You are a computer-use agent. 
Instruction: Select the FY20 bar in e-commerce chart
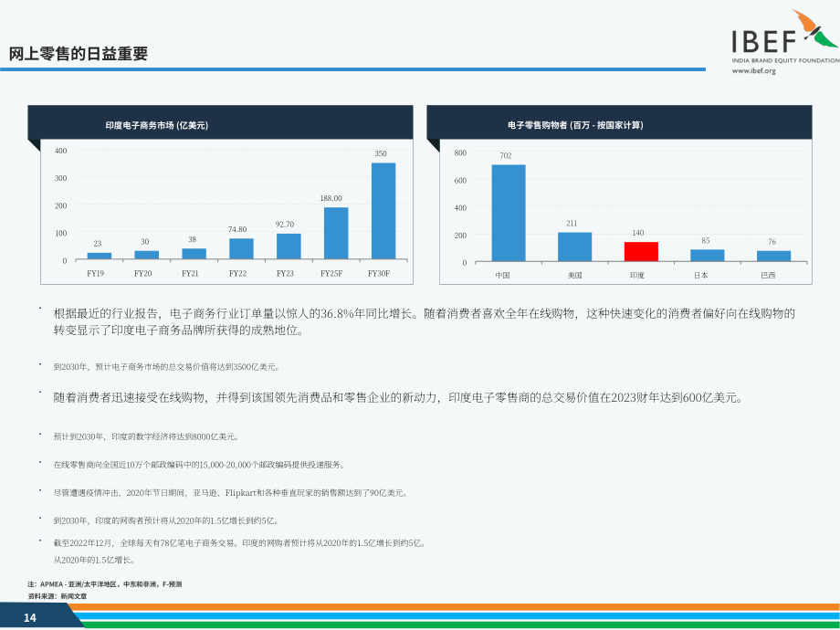click(146, 255)
